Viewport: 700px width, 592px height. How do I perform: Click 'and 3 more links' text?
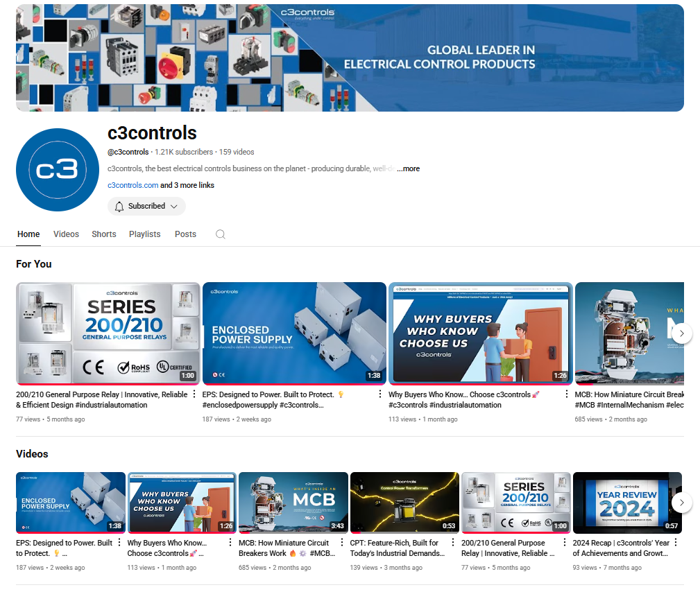pyautogui.click(x=187, y=185)
